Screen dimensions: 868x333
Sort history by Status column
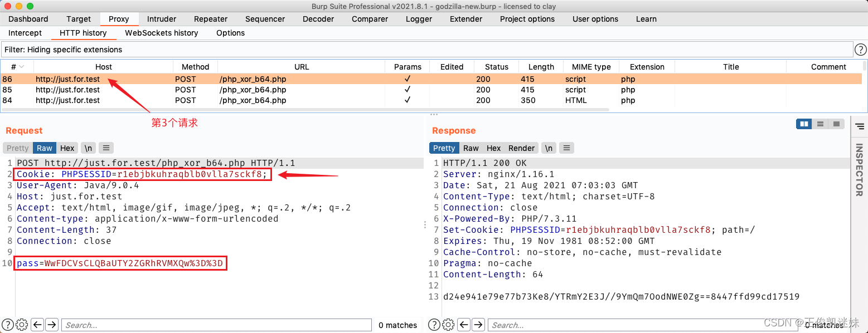click(497, 67)
